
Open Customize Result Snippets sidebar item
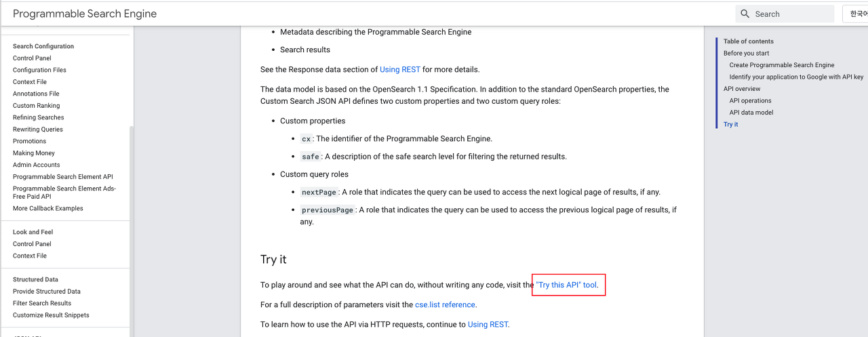pyautogui.click(x=51, y=315)
